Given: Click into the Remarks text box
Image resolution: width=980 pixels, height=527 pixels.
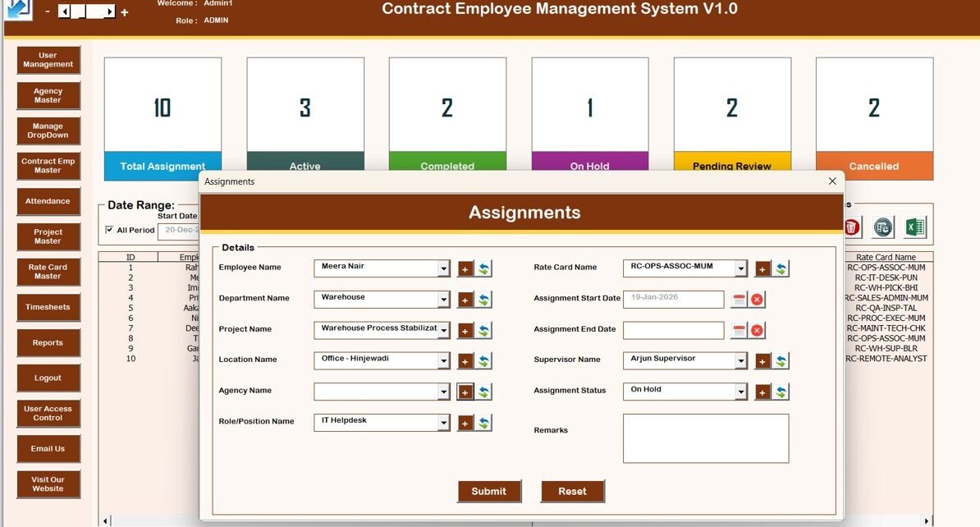Looking at the screenshot, I should tap(705, 438).
